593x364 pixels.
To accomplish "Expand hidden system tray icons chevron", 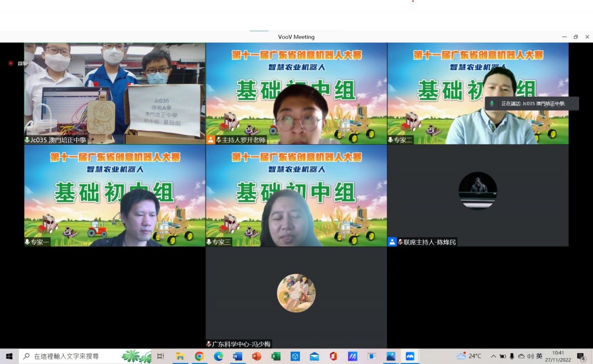I will [493, 356].
